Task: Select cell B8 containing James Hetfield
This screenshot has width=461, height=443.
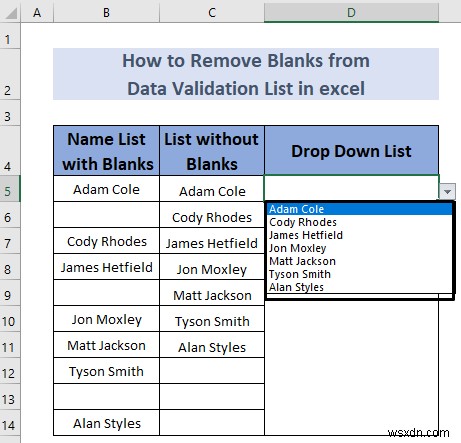Action: coord(106,267)
